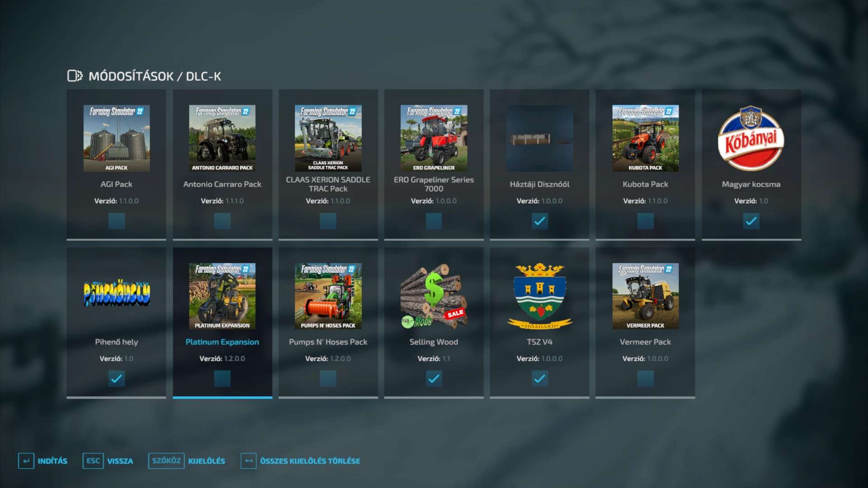Viewport: 868px width, 488px height.
Task: Uncheck the Magyar kocsma checkbox
Action: (751, 221)
